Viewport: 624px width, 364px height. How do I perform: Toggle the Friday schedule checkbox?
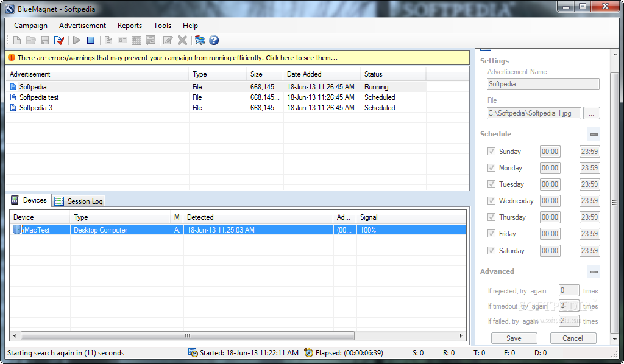[x=492, y=234]
